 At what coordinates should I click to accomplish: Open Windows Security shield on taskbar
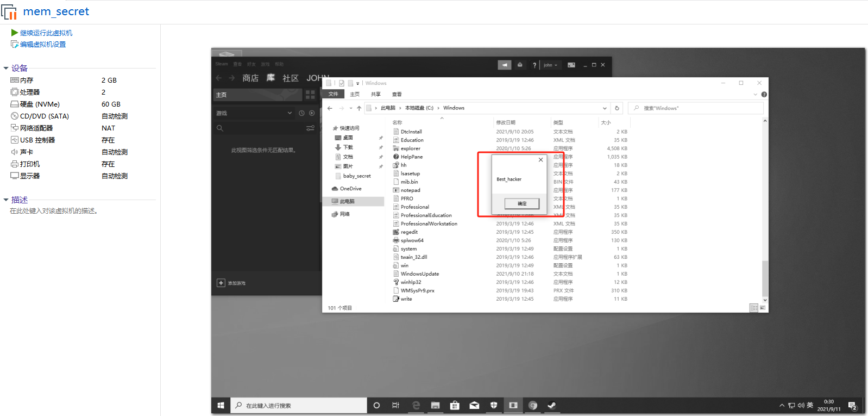[x=494, y=406]
